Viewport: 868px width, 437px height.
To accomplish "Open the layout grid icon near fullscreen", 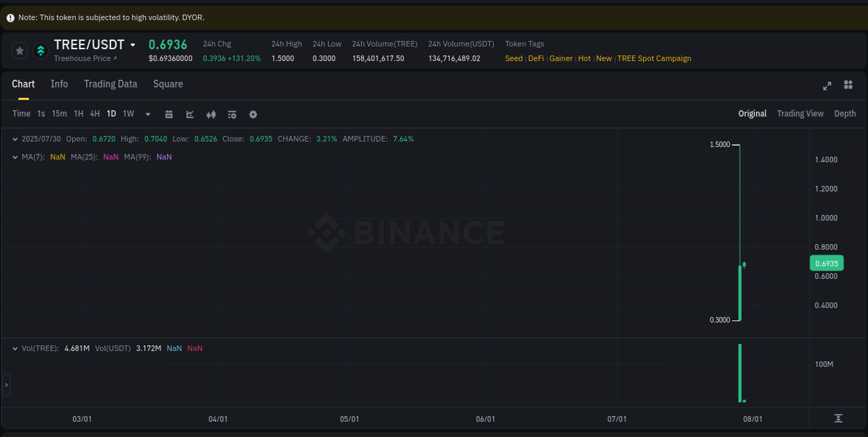I will (x=848, y=85).
